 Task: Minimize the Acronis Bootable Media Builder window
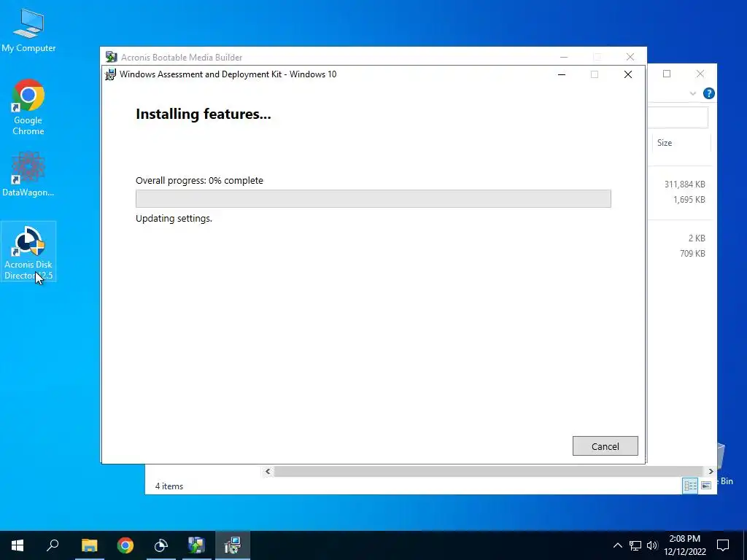pyautogui.click(x=564, y=57)
